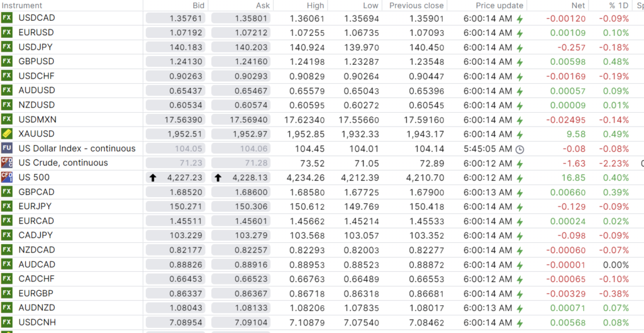Screen dimensions: 644x333
Task: Click the green lightning icon in EURUSD row
Action: pos(519,33)
